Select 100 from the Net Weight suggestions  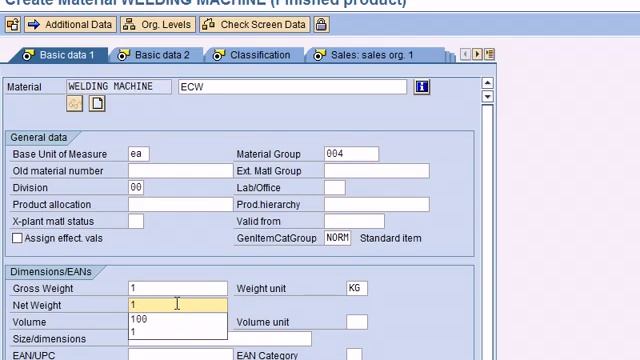click(x=178, y=319)
